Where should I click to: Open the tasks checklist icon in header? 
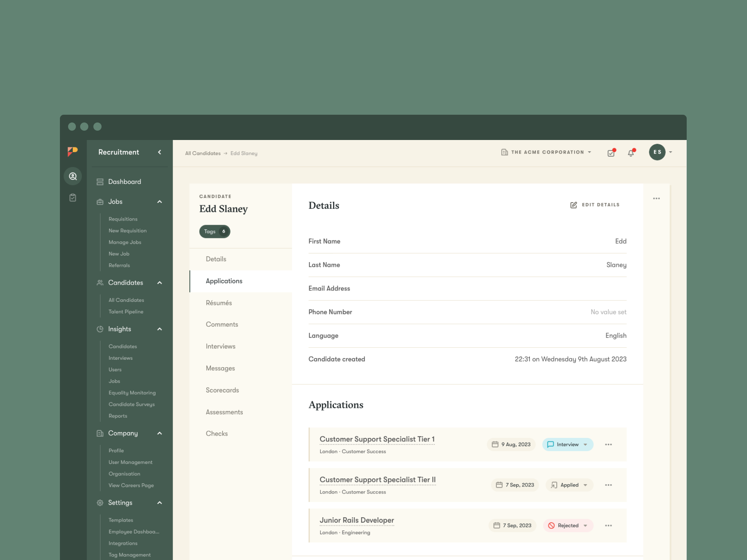(611, 153)
